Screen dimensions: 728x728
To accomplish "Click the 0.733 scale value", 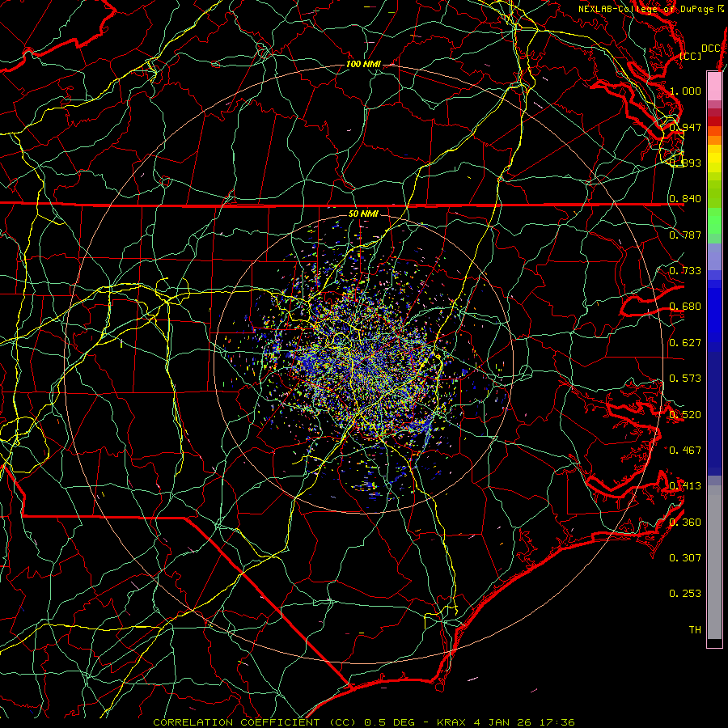I will [x=685, y=271].
